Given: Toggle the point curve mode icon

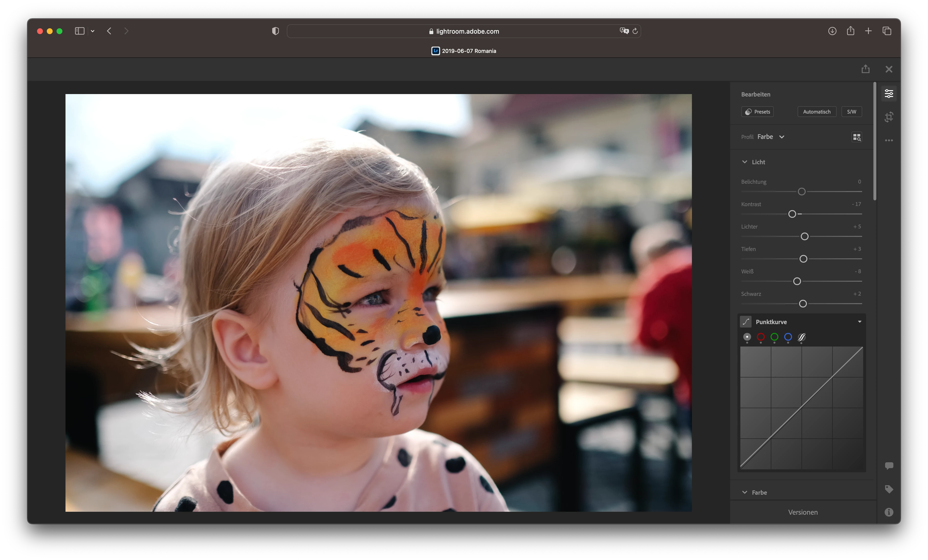Looking at the screenshot, I should tap(745, 322).
